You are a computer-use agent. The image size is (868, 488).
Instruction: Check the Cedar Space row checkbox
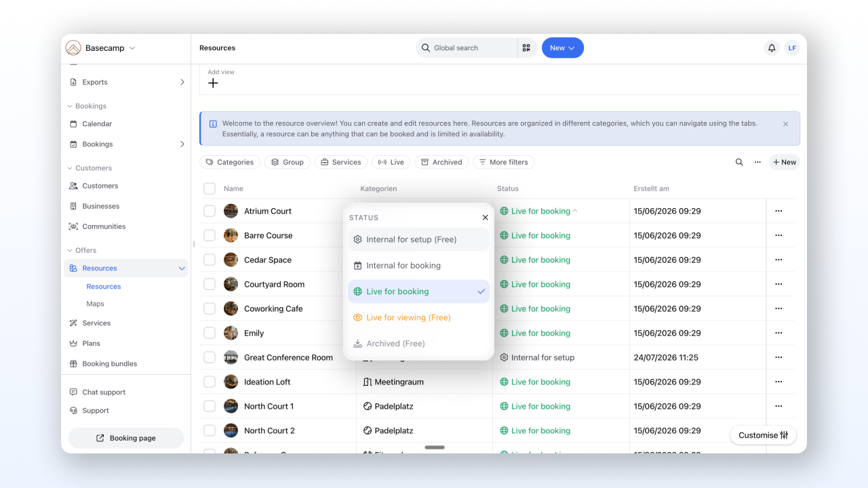(210, 260)
